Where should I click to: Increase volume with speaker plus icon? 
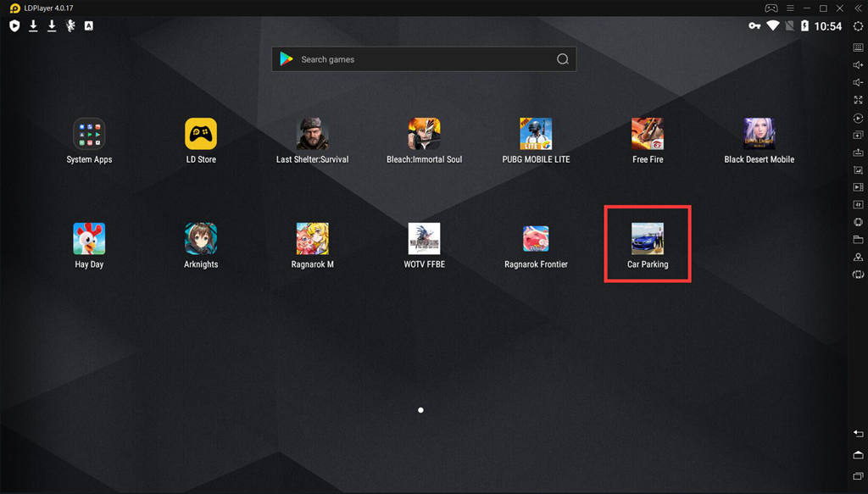click(x=858, y=65)
